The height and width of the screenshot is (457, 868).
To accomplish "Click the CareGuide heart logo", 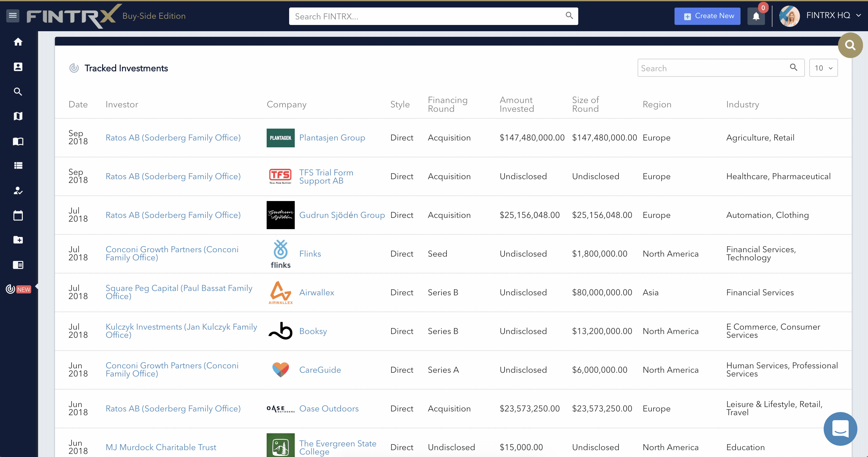I will (x=280, y=370).
